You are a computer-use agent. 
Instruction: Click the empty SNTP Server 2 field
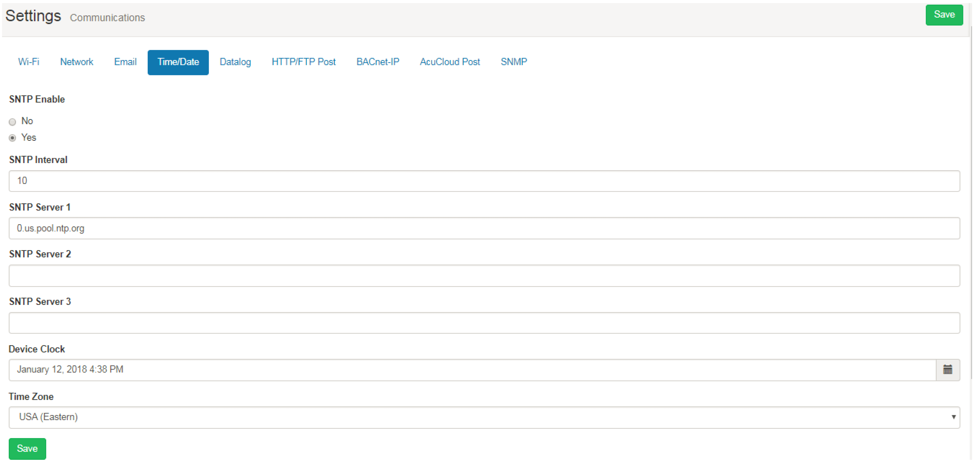[484, 276]
